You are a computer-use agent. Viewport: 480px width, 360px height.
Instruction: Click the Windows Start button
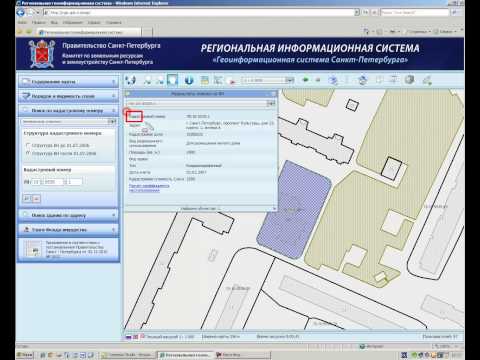(25, 355)
